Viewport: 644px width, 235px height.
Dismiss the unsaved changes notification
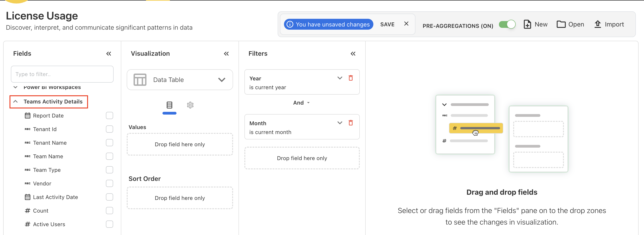(x=406, y=24)
